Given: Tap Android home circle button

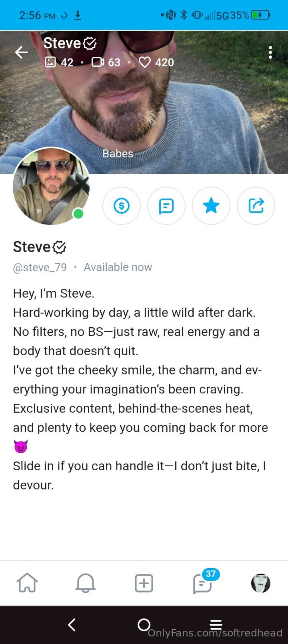Looking at the screenshot, I should (x=144, y=625).
